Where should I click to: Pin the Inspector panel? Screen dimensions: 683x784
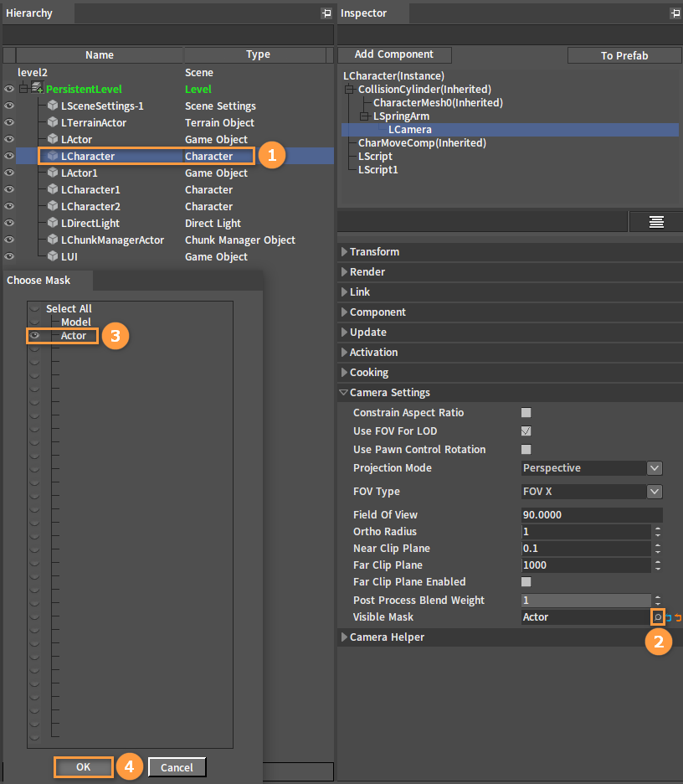point(675,13)
